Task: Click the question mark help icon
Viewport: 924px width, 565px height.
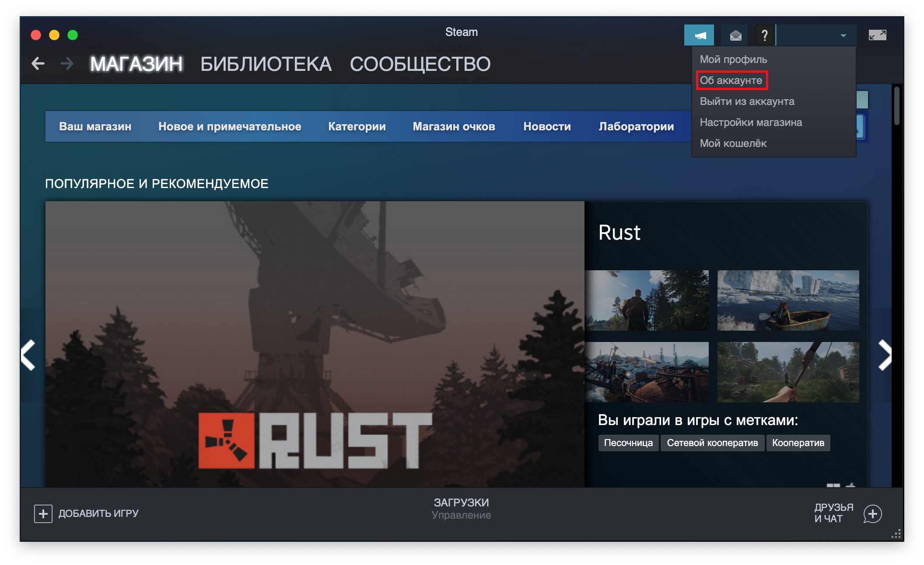Action: pyautogui.click(x=764, y=35)
